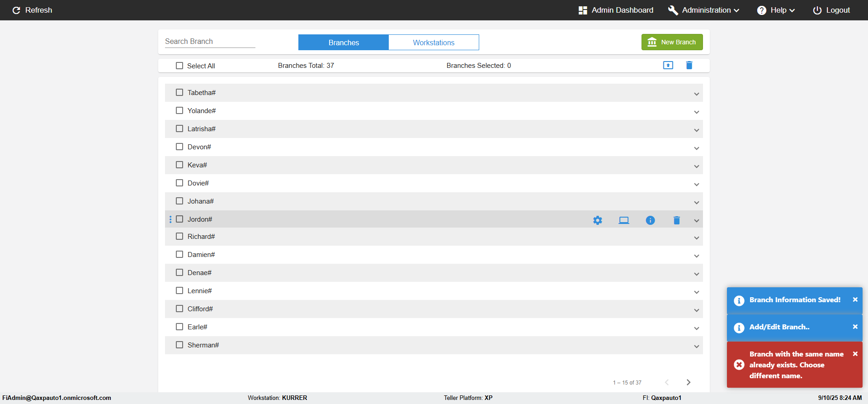
Task: Close the Add/Edit Branch notification
Action: tap(855, 327)
